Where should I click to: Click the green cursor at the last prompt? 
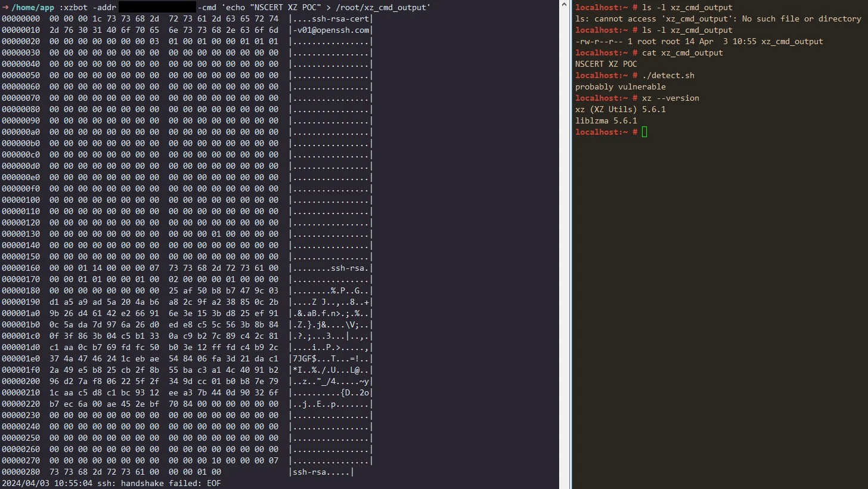point(644,132)
